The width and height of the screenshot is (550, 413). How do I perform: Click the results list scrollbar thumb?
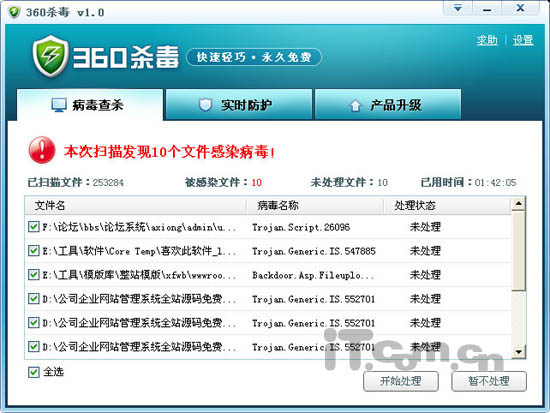(x=518, y=251)
